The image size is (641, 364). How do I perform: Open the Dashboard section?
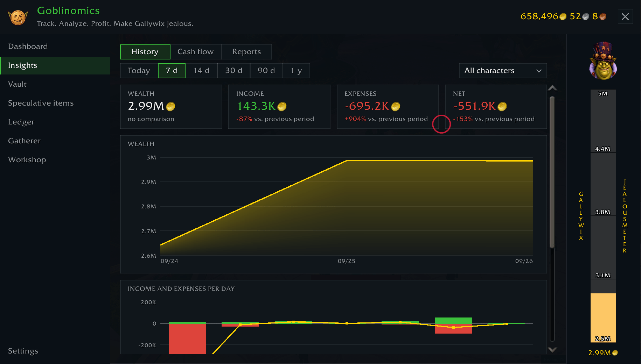click(x=55, y=47)
